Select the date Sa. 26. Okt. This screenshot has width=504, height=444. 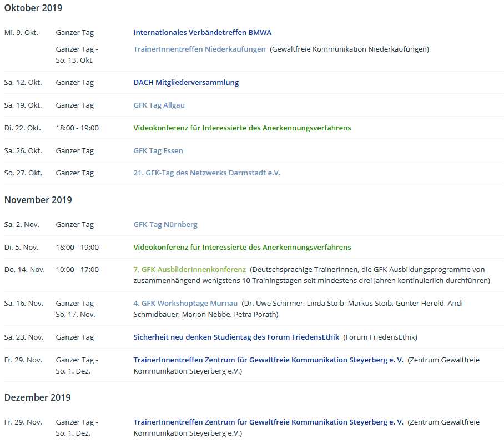pyautogui.click(x=23, y=151)
